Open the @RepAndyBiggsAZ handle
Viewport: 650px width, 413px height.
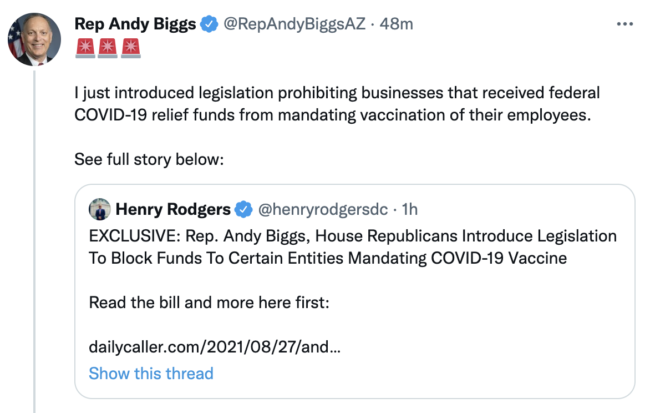tap(288, 22)
